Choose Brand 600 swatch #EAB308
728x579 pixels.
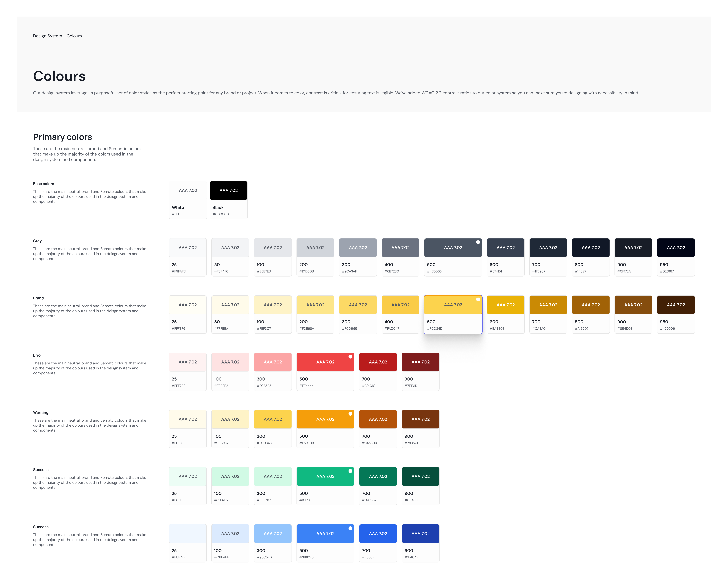pos(506,314)
